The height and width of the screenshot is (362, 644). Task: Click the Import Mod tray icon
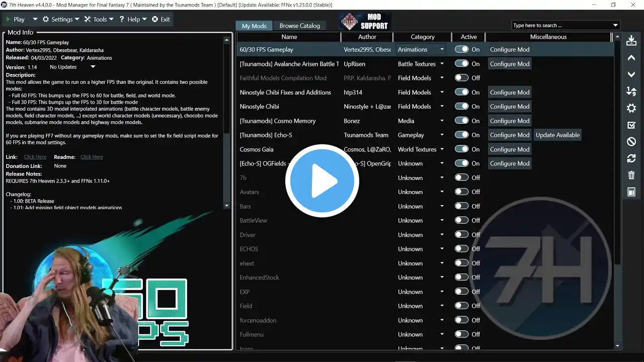pyautogui.click(x=631, y=41)
